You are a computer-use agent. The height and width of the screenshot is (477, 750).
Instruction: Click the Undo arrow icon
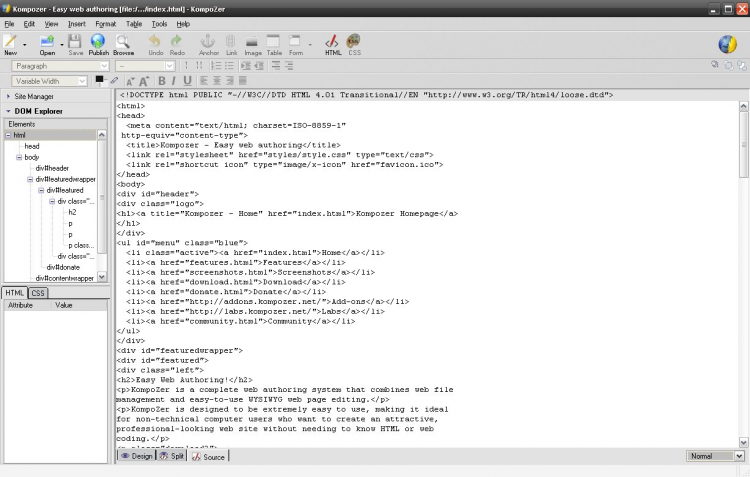coord(155,42)
